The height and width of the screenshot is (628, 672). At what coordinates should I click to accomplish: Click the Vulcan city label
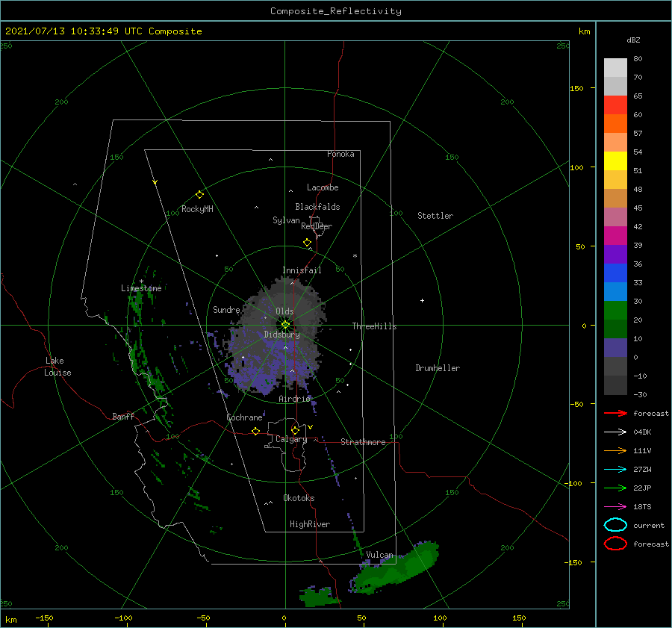[379, 555]
